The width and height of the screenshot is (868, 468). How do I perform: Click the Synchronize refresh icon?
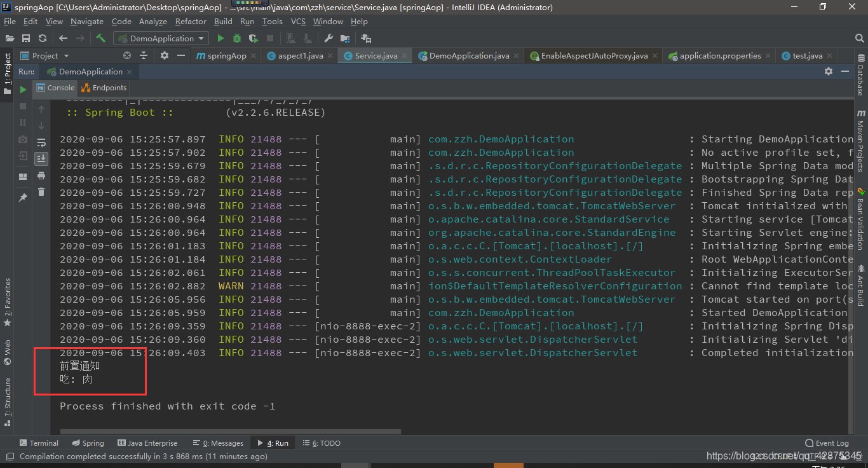[x=43, y=38]
